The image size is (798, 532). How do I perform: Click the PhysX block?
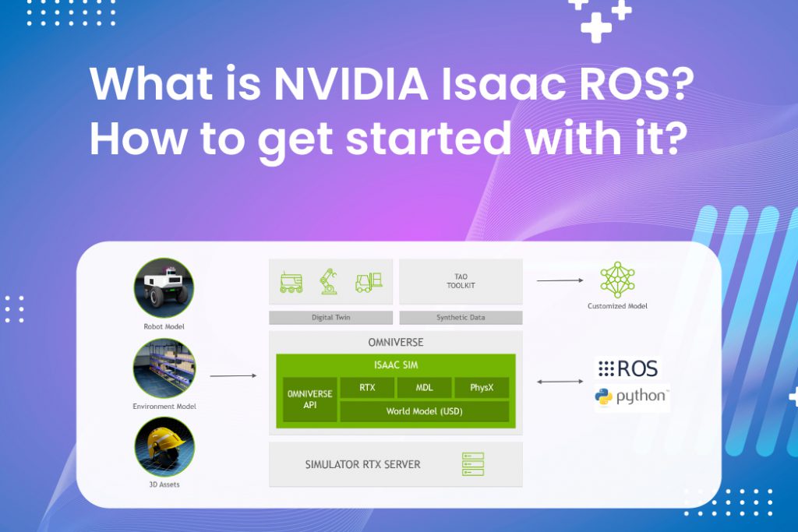coord(480,387)
